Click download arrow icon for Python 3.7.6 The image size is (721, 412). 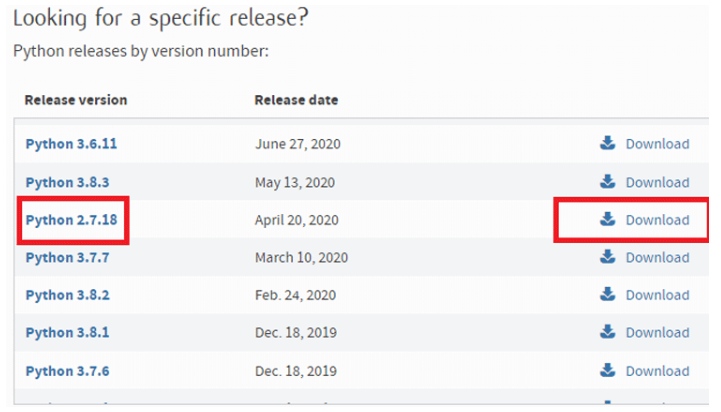pos(607,370)
